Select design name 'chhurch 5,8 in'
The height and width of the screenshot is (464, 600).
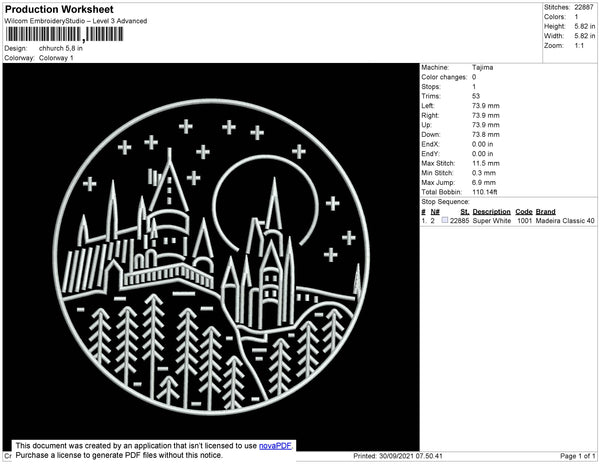click(60, 48)
